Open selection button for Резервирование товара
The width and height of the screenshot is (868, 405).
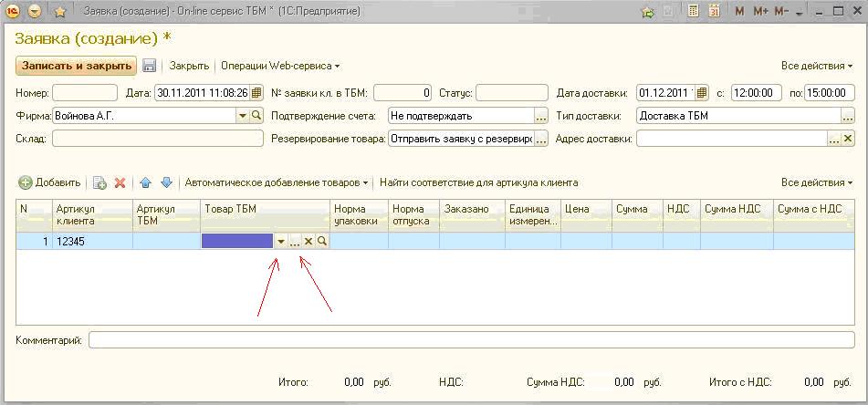(541, 140)
